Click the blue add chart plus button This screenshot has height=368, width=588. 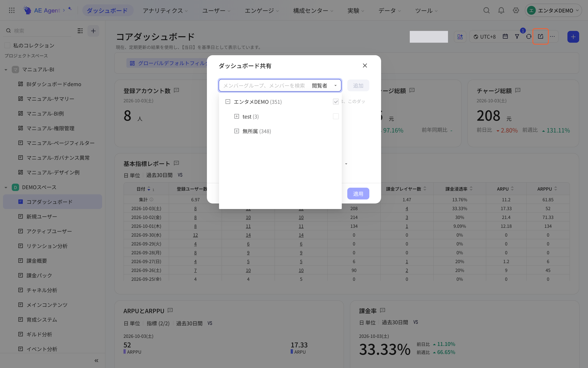click(573, 37)
